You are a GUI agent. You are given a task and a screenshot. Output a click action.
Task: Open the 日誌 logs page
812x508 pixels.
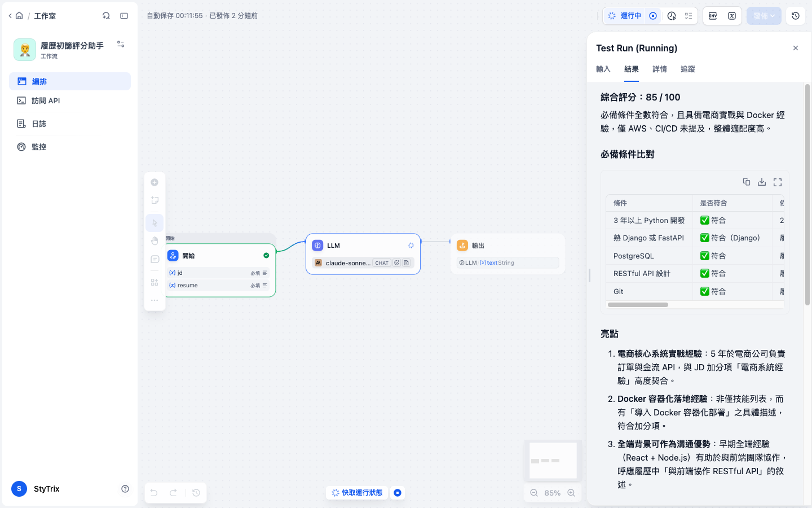(70, 124)
